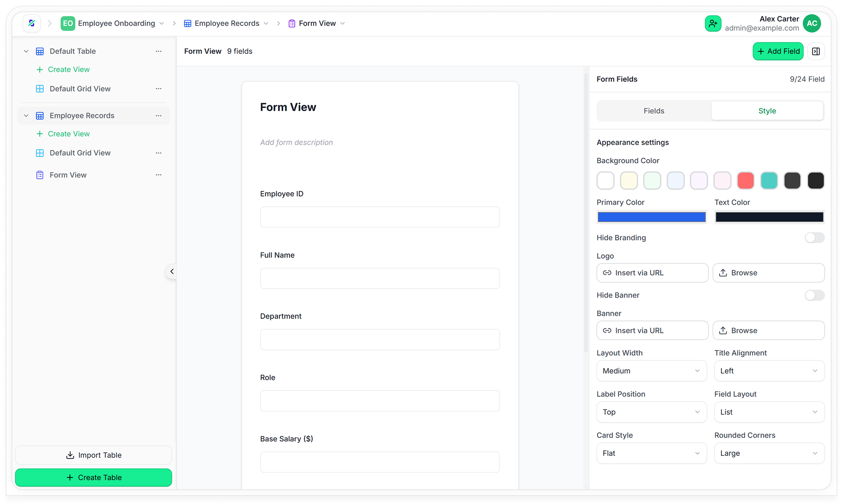Collapse the Default Table tree node
Viewport: 843px width, 504px height.
click(x=26, y=51)
